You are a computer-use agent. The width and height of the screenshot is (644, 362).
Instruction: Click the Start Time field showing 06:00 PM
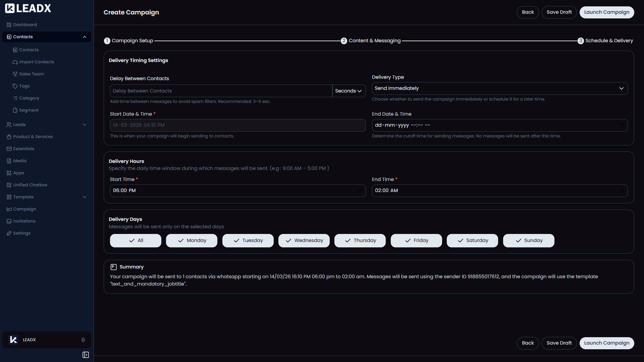pos(238,190)
